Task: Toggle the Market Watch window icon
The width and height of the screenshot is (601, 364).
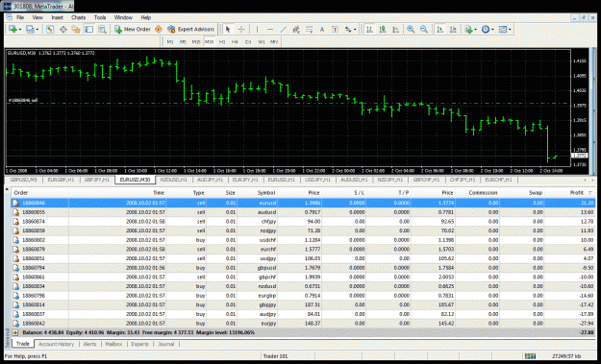Action: tap(50, 29)
